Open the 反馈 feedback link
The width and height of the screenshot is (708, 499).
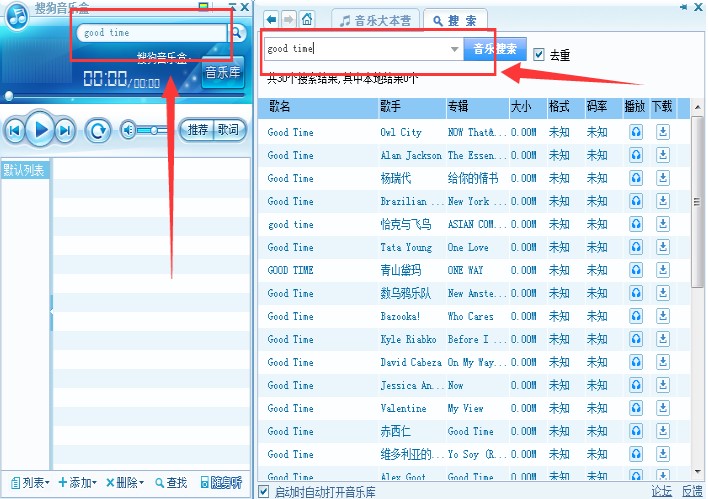pyautogui.click(x=692, y=491)
